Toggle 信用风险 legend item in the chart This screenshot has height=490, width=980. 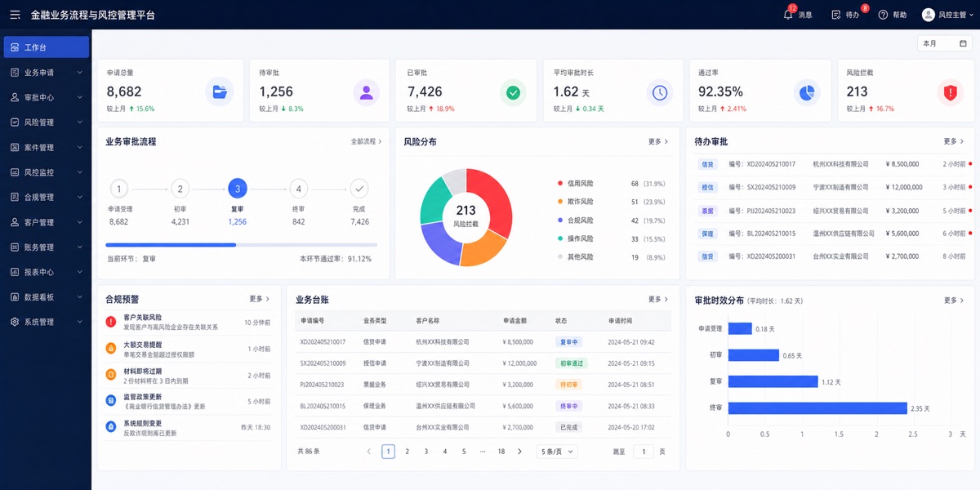click(576, 184)
